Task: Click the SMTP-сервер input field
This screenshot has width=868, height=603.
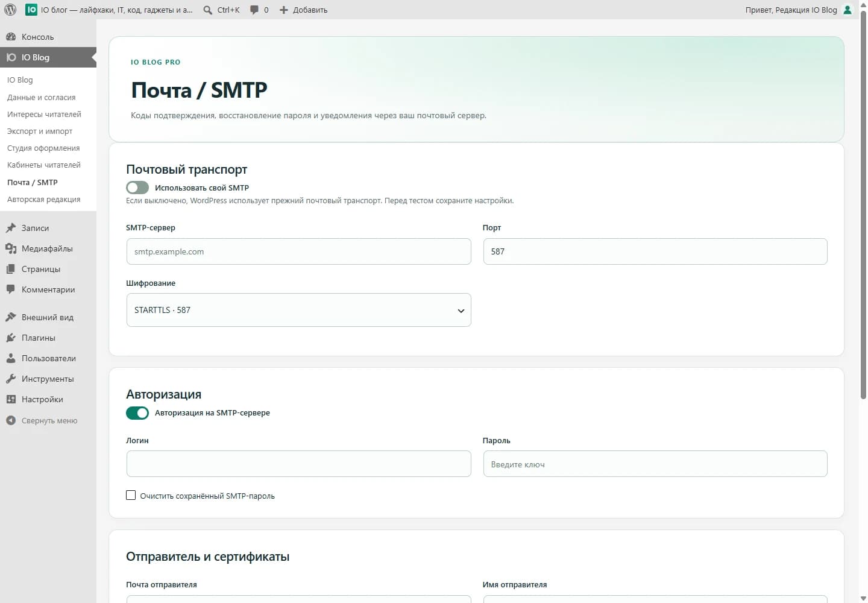Action: tap(299, 251)
